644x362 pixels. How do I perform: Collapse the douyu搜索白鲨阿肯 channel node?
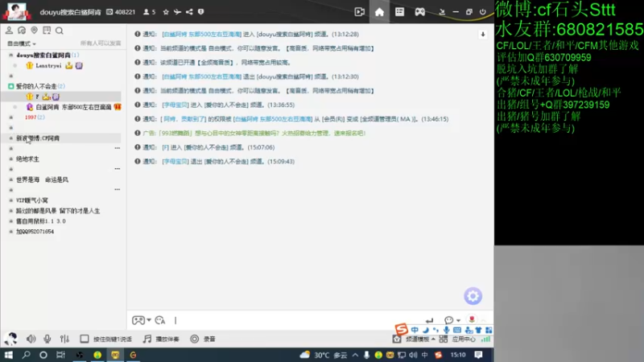11,55
